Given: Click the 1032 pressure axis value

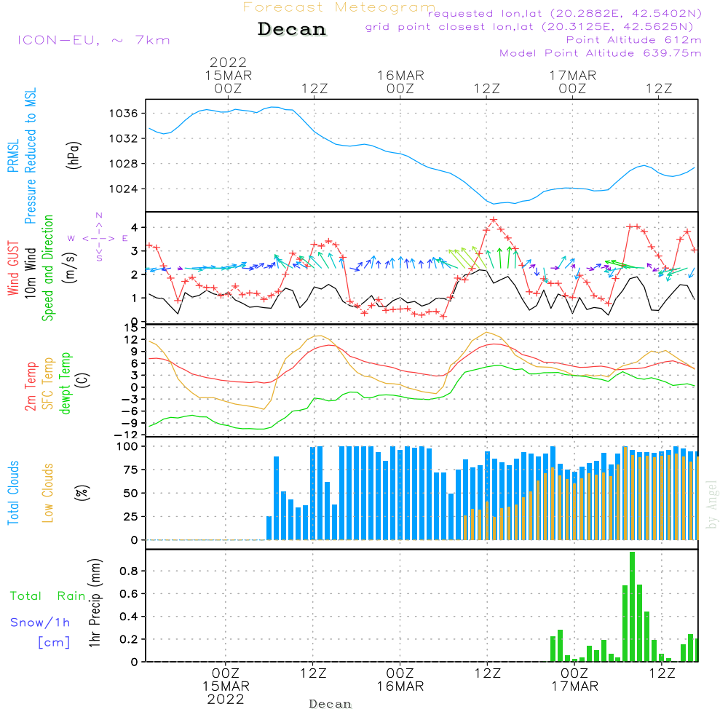Looking at the screenshot, I should click(x=124, y=138).
